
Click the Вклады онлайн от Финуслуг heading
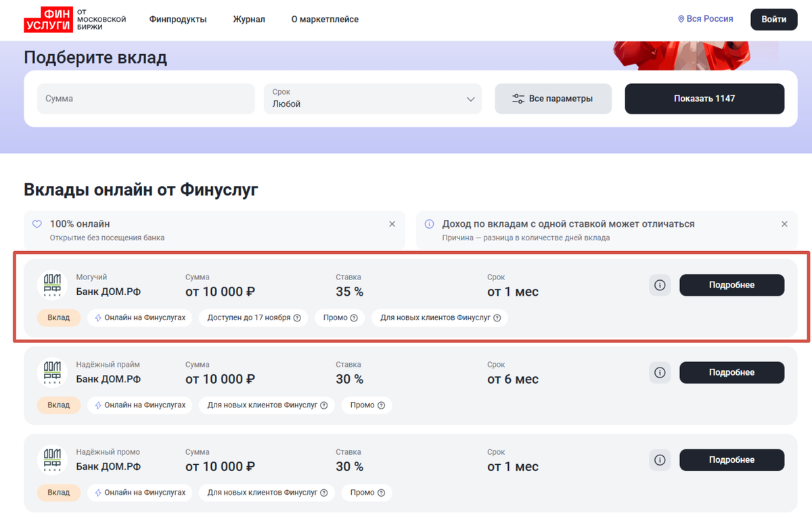coord(141,190)
